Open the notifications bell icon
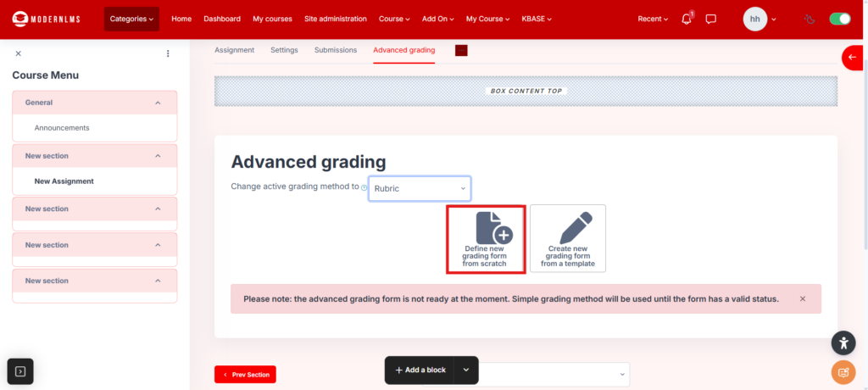The width and height of the screenshot is (868, 390). [687, 19]
